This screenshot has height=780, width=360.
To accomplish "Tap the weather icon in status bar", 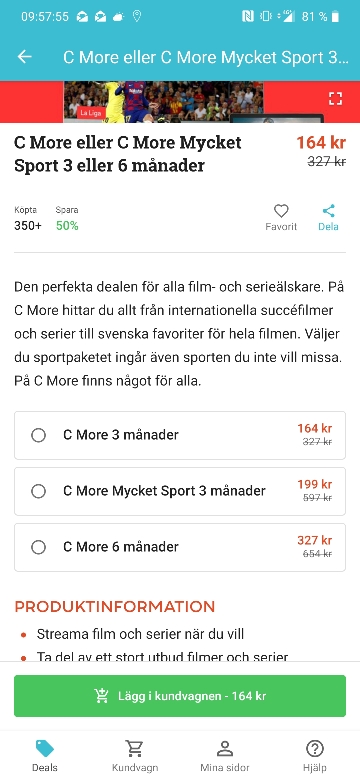I will pos(118,16).
